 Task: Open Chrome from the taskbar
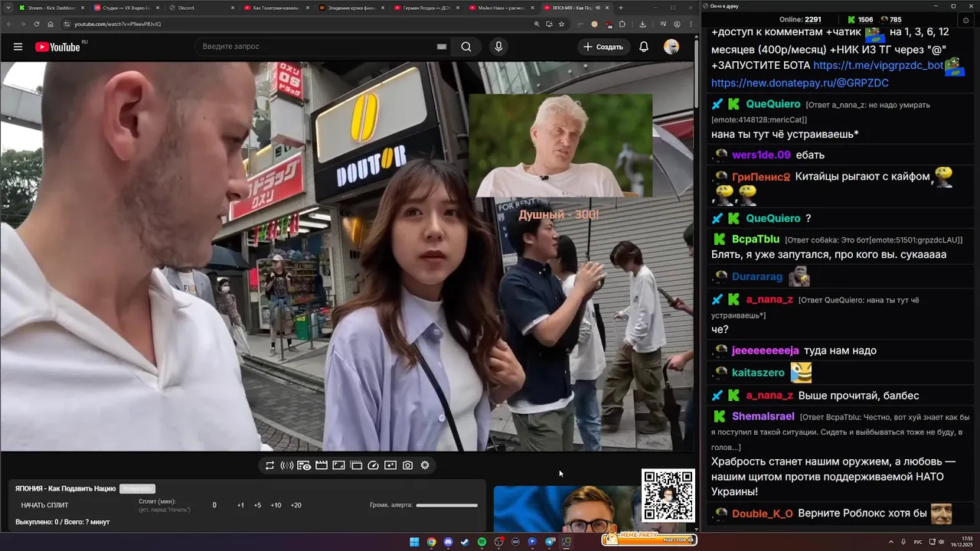point(431,542)
